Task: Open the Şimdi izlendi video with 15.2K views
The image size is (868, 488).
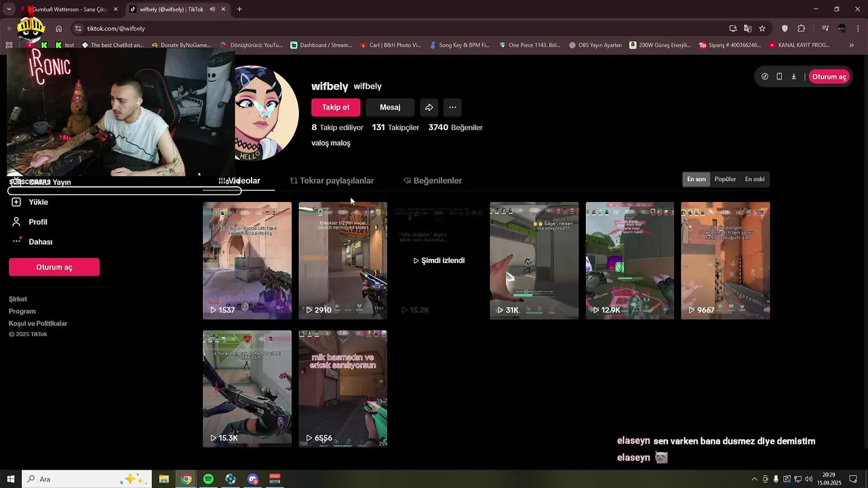Action: pyautogui.click(x=438, y=260)
